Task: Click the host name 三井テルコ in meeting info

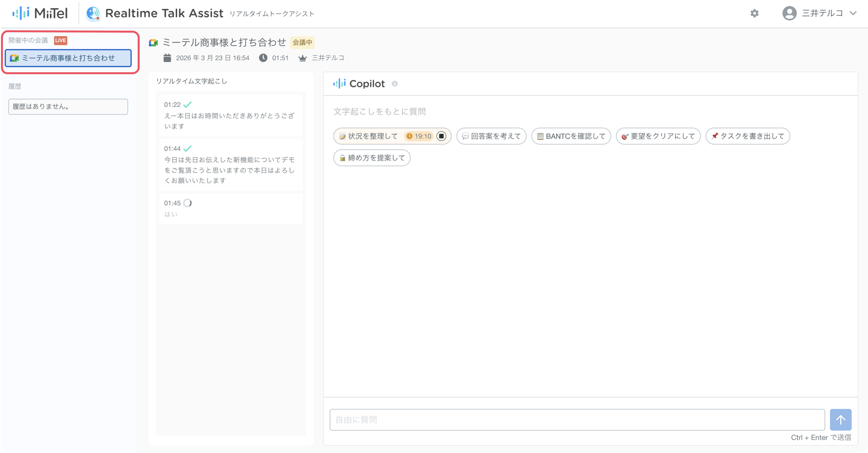Action: [328, 58]
